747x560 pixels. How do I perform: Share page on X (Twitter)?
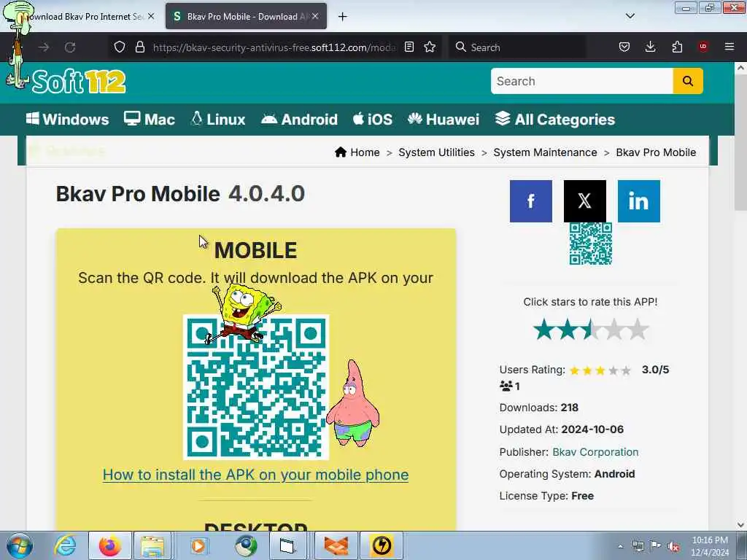coord(584,201)
